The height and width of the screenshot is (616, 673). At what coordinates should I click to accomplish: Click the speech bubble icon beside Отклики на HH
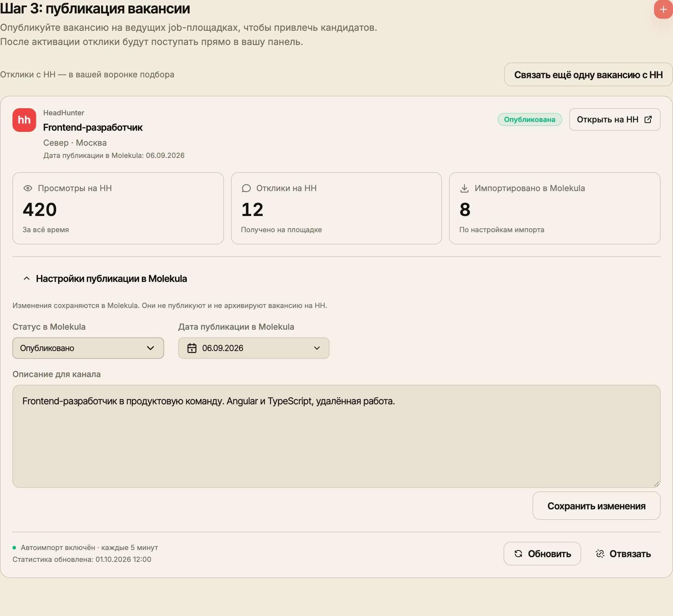click(246, 188)
